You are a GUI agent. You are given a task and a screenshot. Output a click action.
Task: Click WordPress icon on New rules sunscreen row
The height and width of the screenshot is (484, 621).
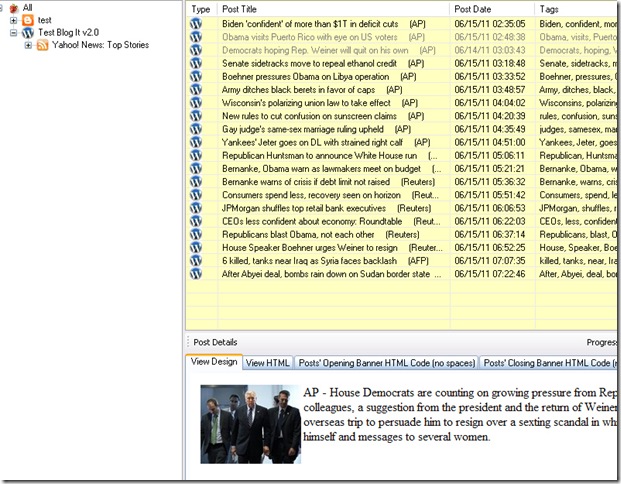click(x=196, y=116)
